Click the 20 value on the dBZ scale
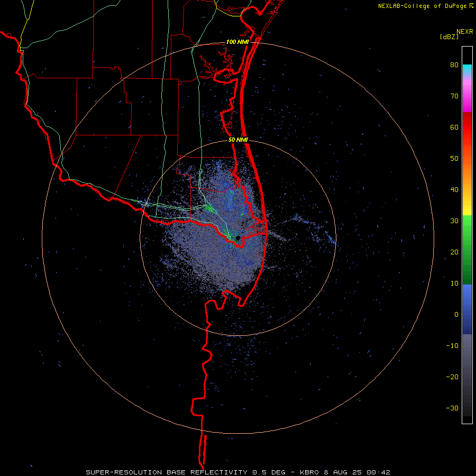The image size is (476, 476). pos(454,252)
